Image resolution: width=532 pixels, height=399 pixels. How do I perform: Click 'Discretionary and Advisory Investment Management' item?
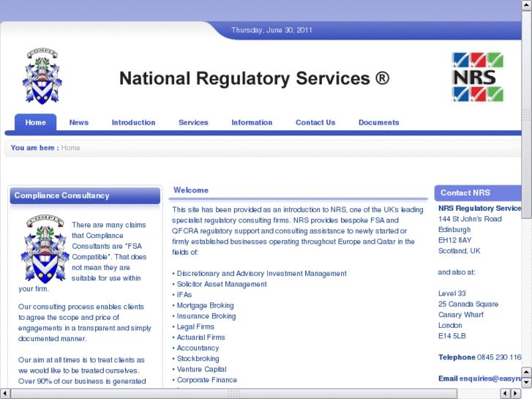coord(261,273)
